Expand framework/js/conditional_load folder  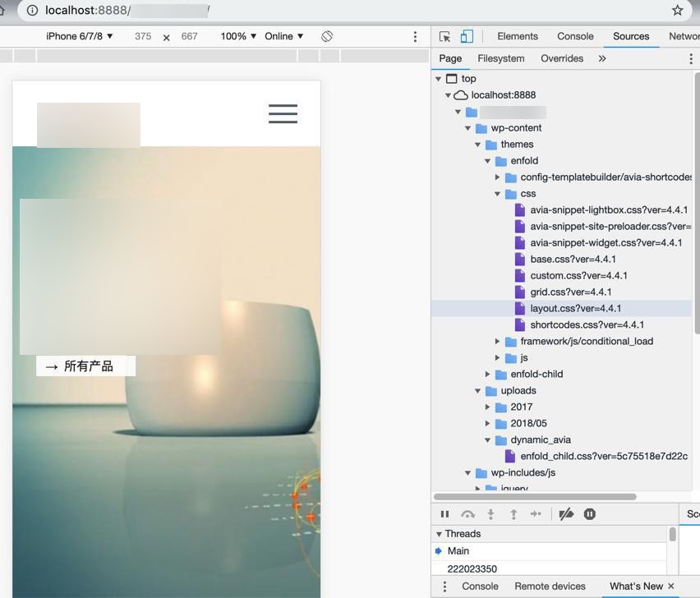(x=497, y=342)
